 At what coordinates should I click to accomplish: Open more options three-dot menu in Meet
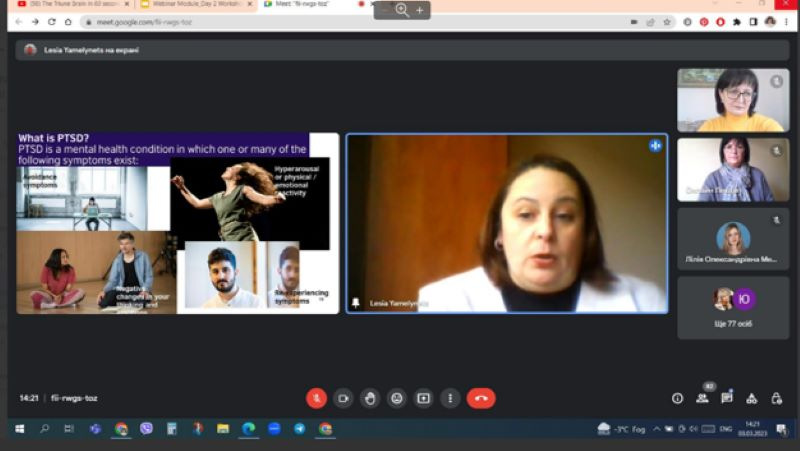(450, 398)
